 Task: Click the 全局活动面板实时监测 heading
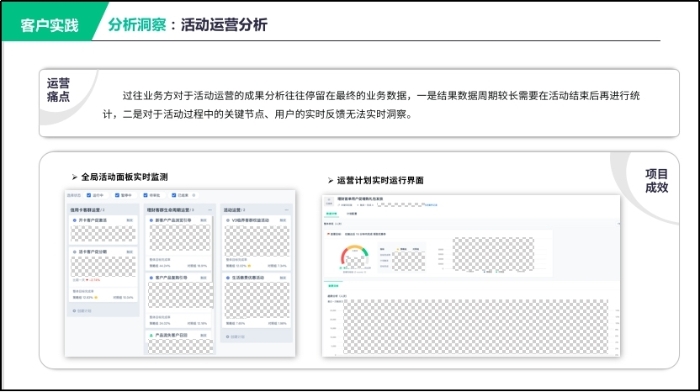(x=124, y=177)
